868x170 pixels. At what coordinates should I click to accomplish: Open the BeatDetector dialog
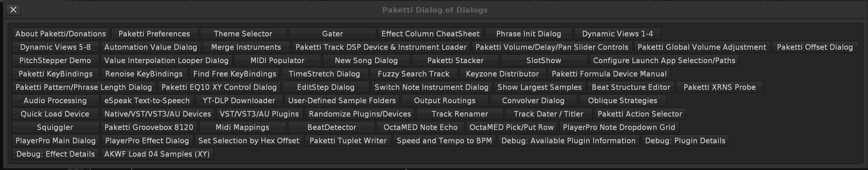pyautogui.click(x=331, y=127)
